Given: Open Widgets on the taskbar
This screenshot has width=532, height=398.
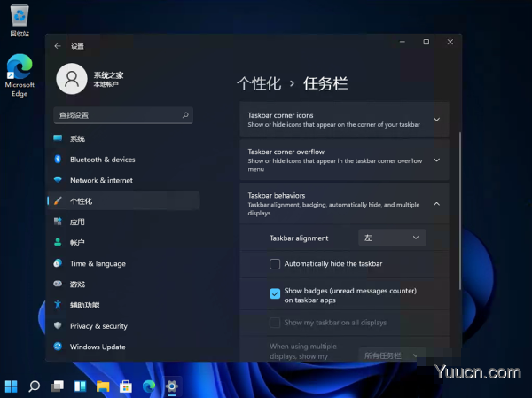Looking at the screenshot, I should [80, 386].
